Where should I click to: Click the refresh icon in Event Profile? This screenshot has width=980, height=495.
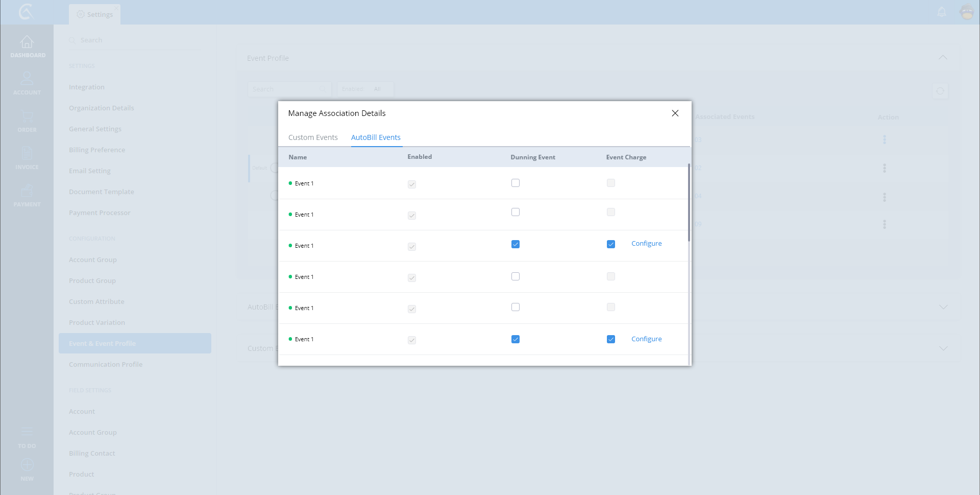(940, 91)
